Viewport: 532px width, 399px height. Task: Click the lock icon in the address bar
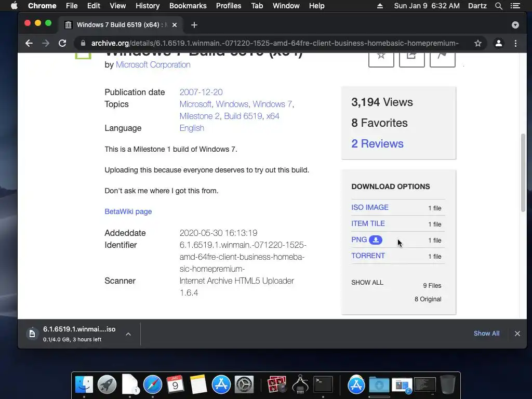click(x=83, y=43)
